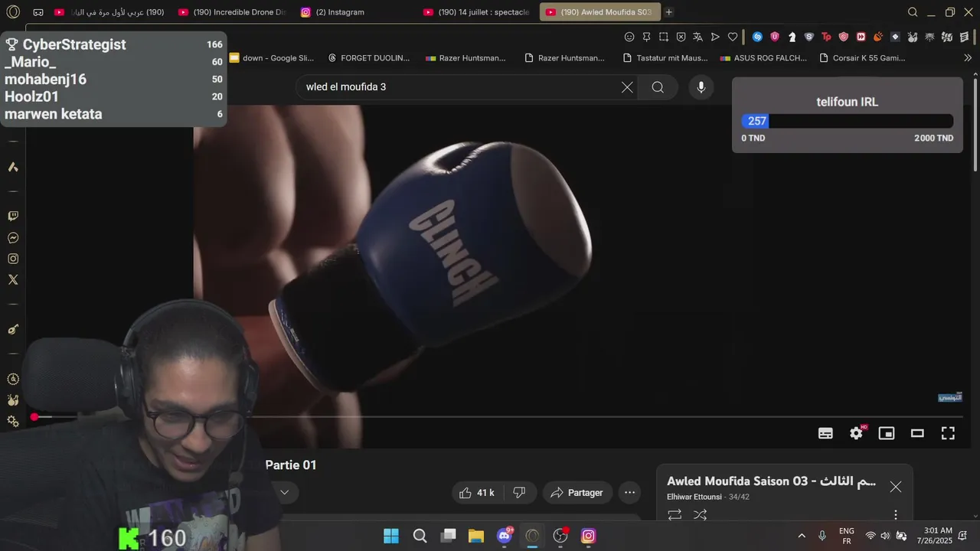Toggle playlist shuffle
The image size is (980, 551).
(700, 515)
